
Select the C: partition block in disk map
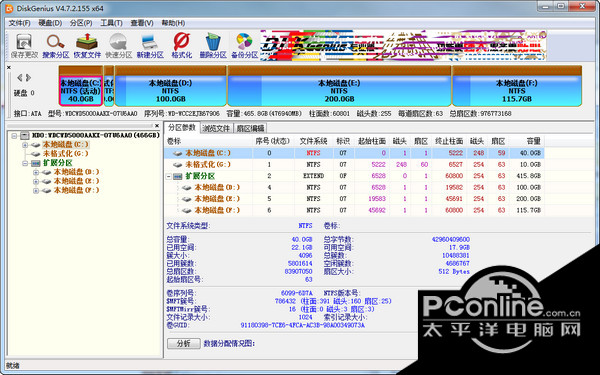click(81, 86)
